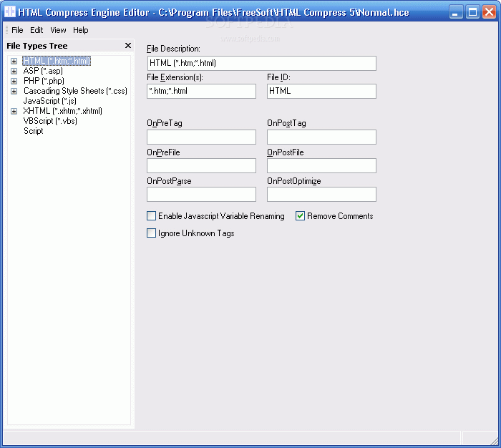This screenshot has height=448, width=501.
Task: Open the View menu
Action: point(58,30)
